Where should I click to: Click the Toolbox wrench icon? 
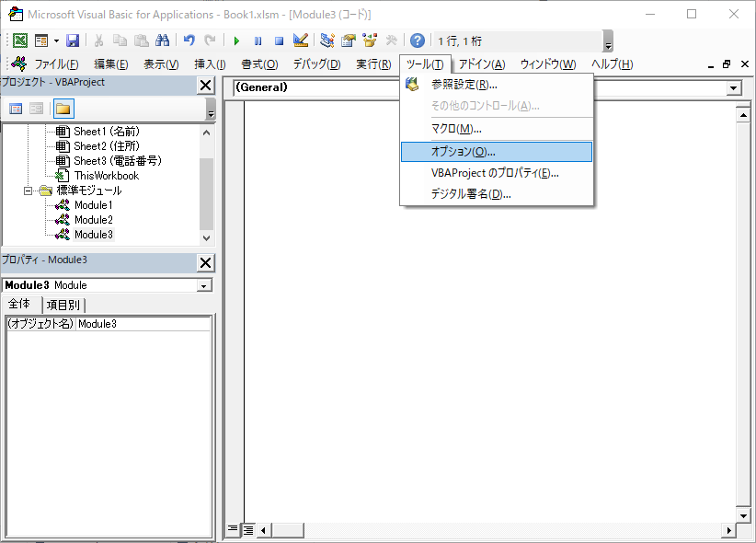[391, 40]
